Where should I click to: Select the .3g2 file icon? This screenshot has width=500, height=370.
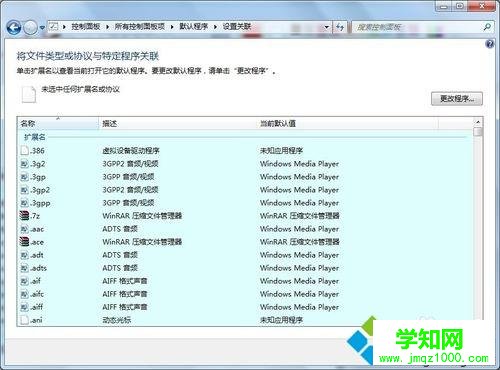pyautogui.click(x=24, y=164)
